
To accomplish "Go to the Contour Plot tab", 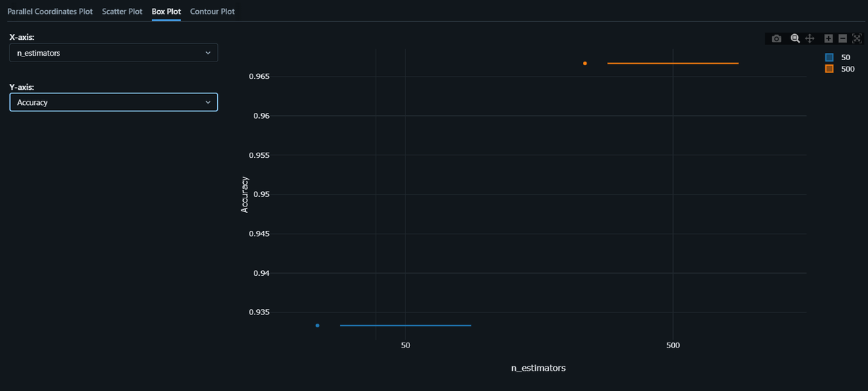I will [213, 12].
